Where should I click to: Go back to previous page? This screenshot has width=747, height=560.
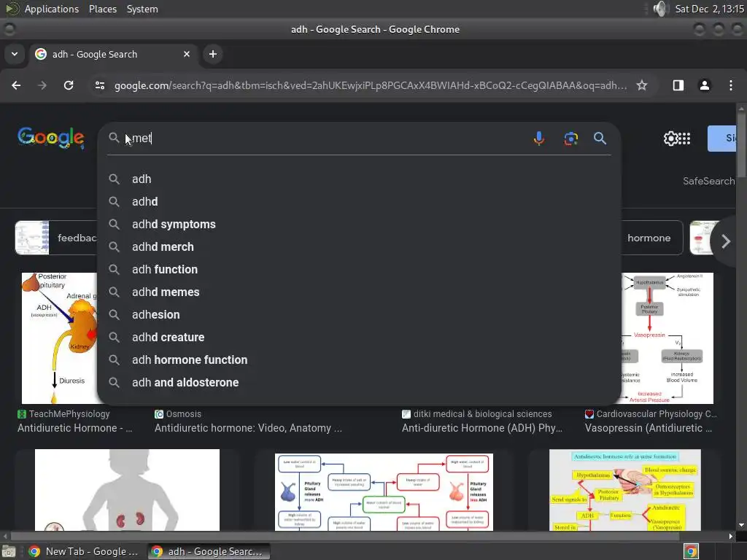(x=16, y=85)
